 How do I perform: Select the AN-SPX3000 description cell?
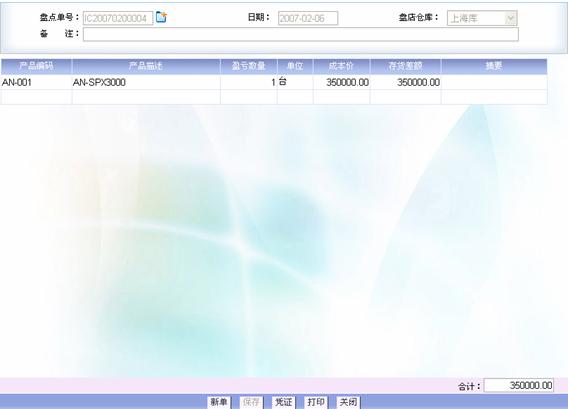pos(146,82)
